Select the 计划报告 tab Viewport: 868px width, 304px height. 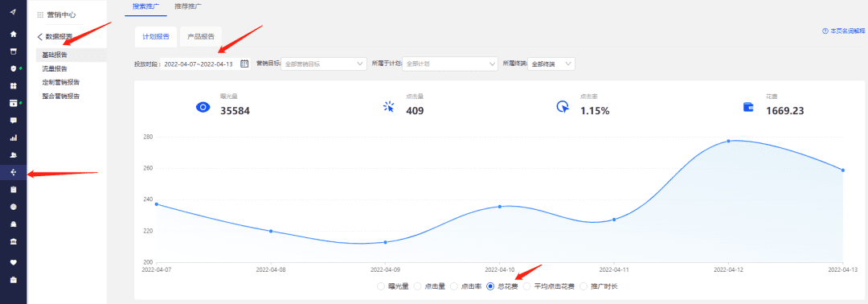[x=156, y=36]
